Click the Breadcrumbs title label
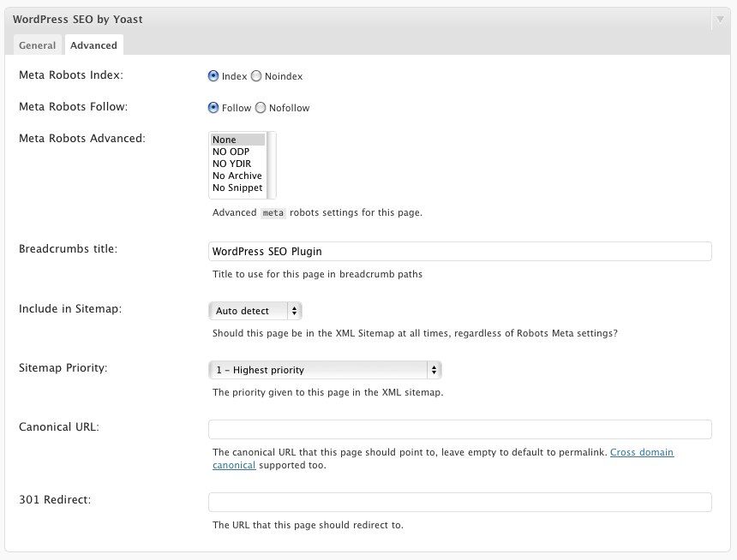This screenshot has width=737, height=560. click(69, 248)
